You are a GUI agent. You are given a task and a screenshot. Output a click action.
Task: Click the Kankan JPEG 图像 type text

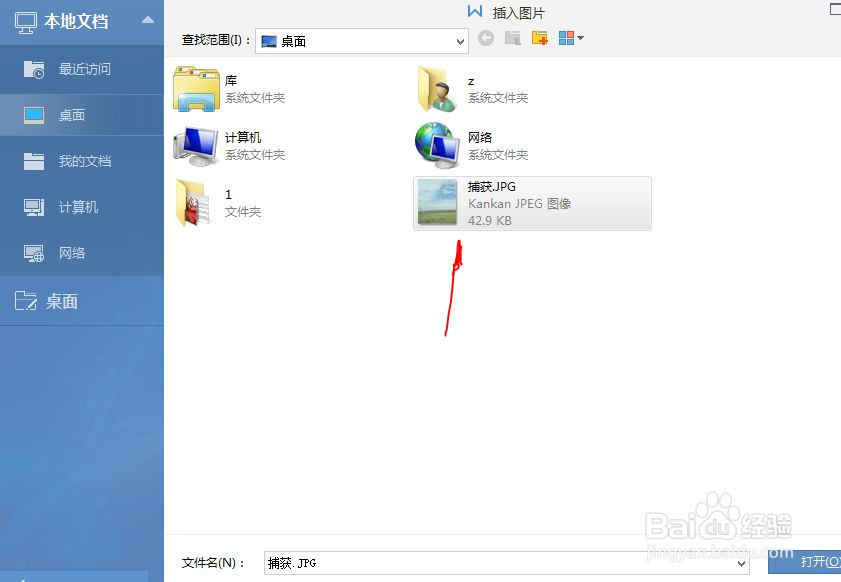pos(519,203)
